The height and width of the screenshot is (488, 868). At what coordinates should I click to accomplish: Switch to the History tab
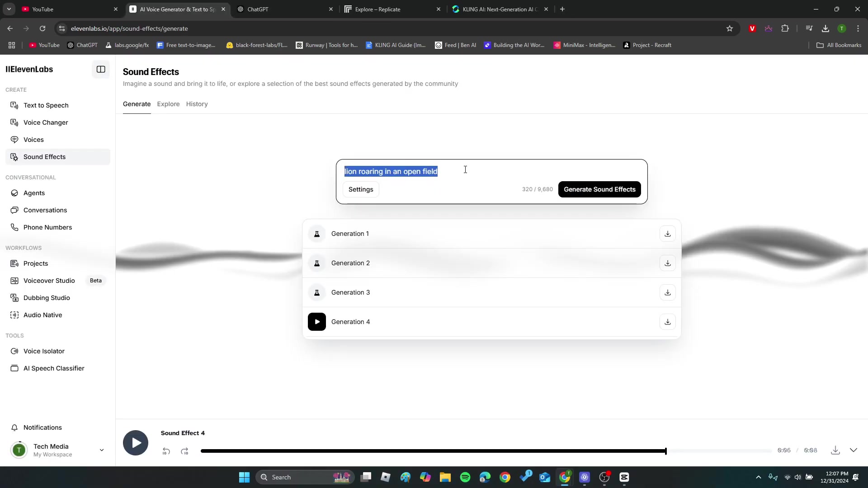197,104
